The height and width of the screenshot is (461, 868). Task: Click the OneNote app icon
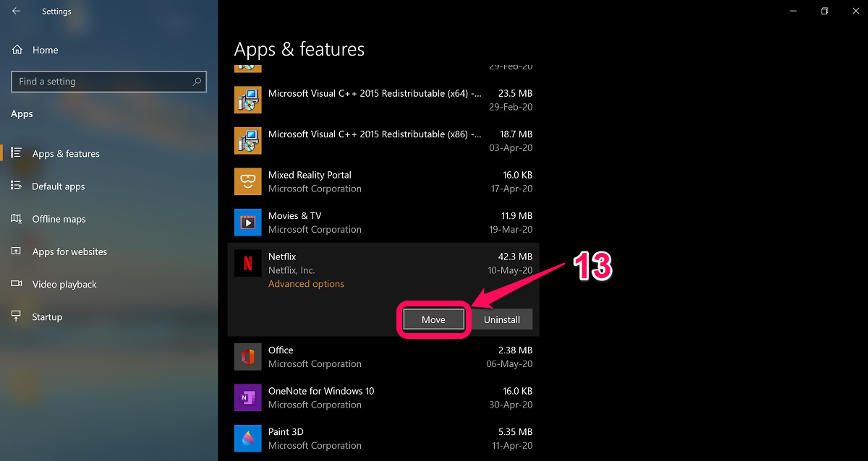(x=247, y=397)
